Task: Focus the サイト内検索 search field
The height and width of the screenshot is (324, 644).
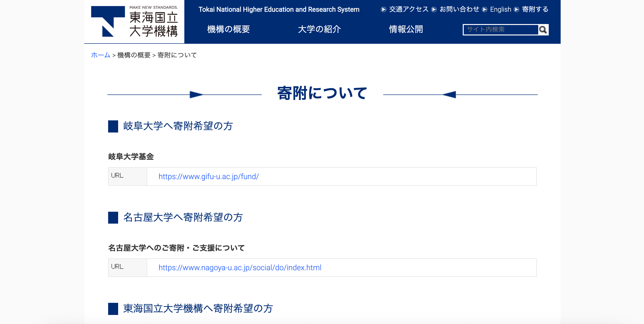Action: pos(500,30)
